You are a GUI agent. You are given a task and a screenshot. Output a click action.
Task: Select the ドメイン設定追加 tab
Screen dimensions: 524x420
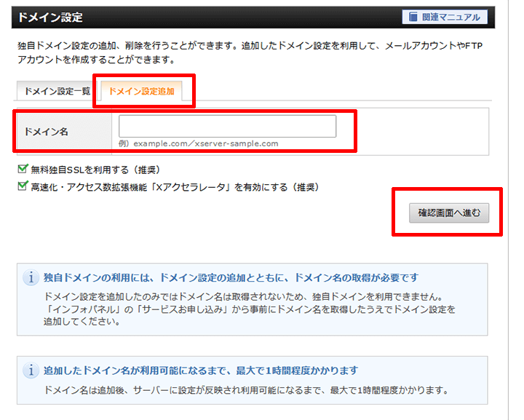click(142, 91)
